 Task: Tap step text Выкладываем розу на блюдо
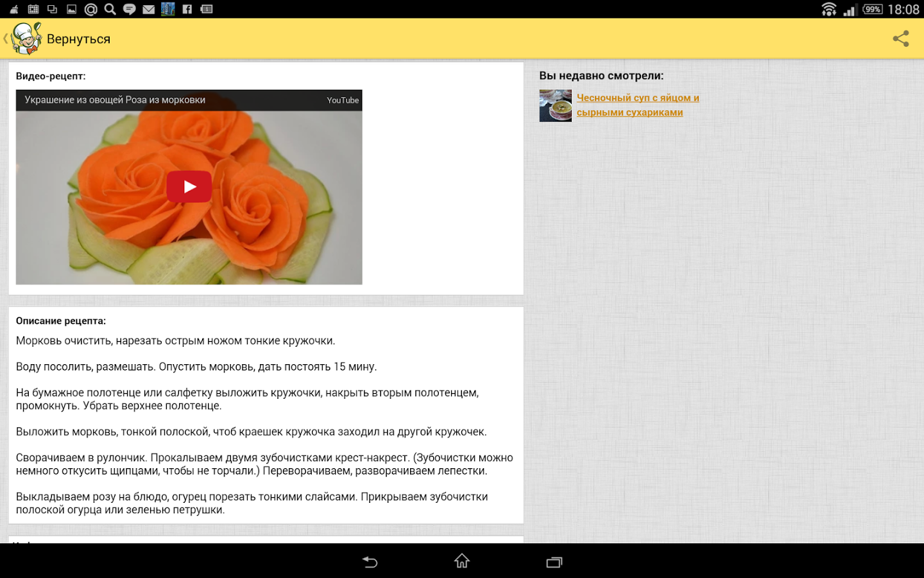[x=252, y=504]
